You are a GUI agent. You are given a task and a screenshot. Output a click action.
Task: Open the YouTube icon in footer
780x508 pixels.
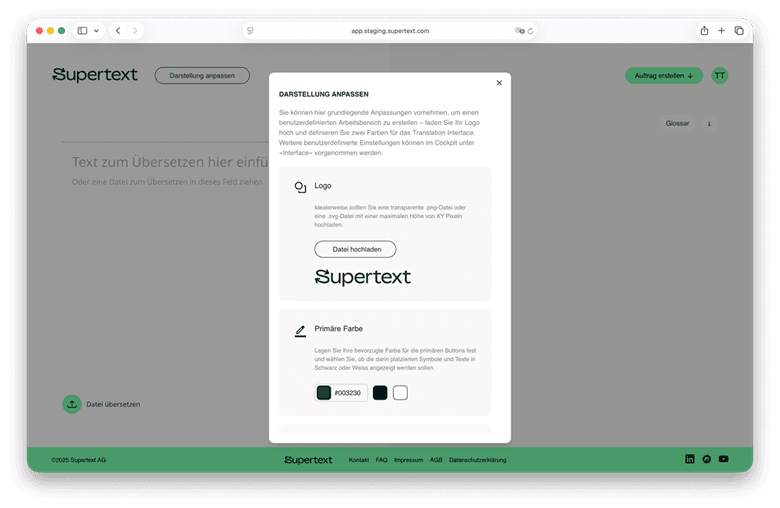(723, 459)
